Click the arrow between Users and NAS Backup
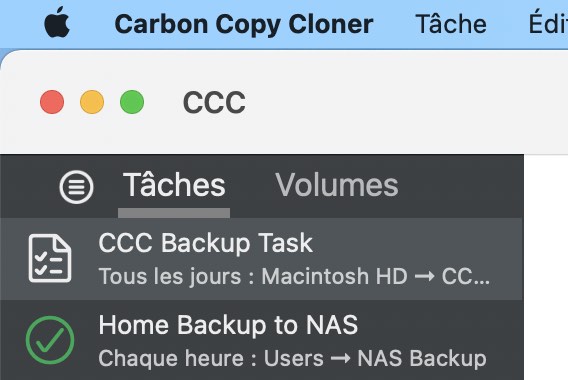Viewport: 568px width, 380px height. (x=341, y=359)
